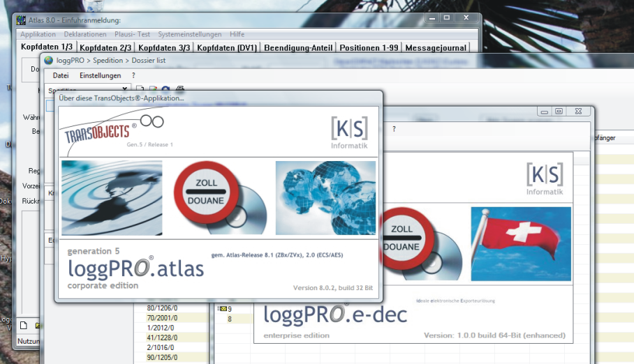The image size is (634, 364).
Task: Click the printer icon in loggPRO toolbar
Action: pos(180,89)
